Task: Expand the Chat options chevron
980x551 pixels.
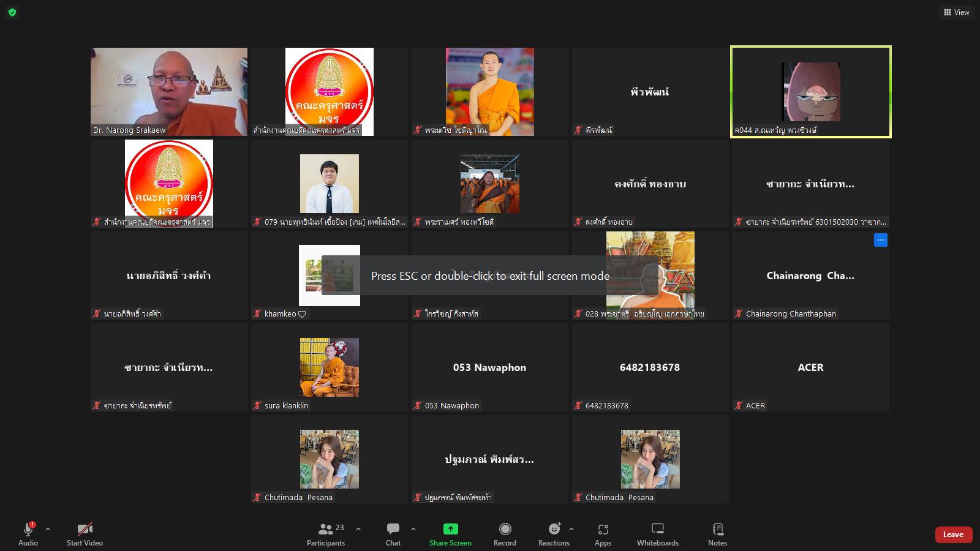Action: (413, 529)
